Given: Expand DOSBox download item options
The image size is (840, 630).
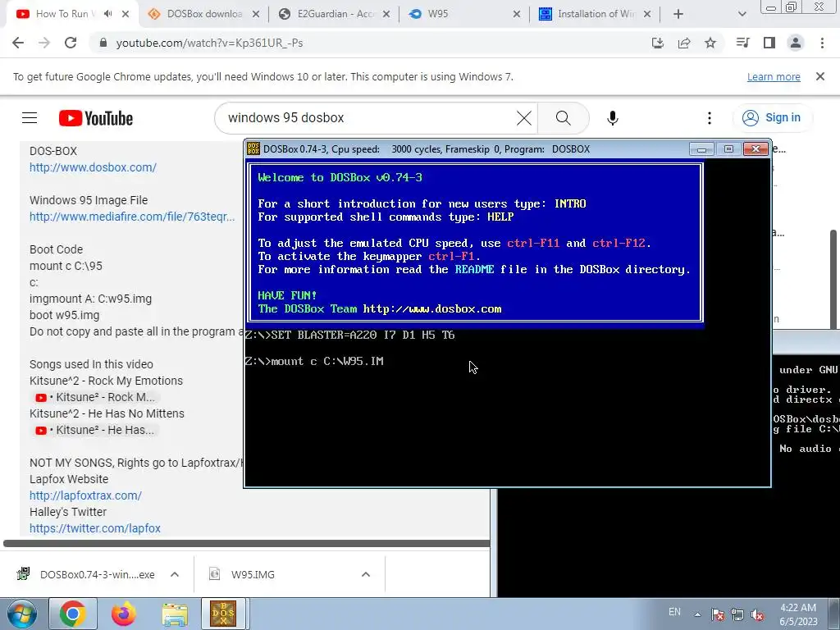Looking at the screenshot, I should pyautogui.click(x=175, y=574).
